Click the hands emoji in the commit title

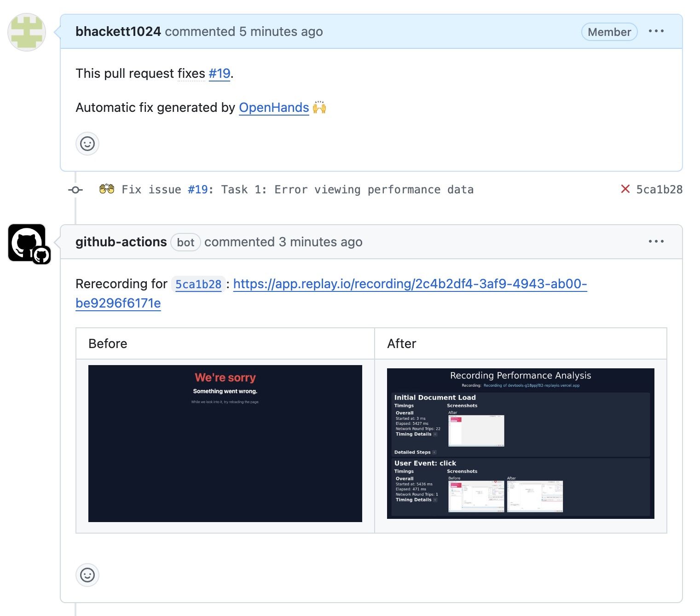tap(107, 189)
